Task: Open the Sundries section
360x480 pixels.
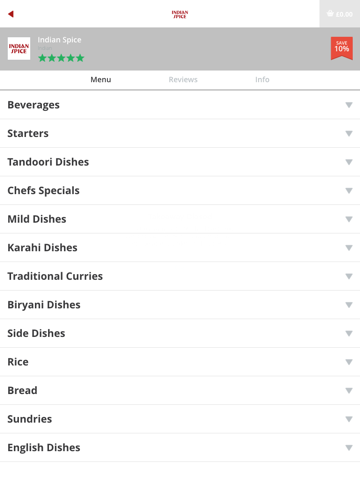Action: click(180, 419)
